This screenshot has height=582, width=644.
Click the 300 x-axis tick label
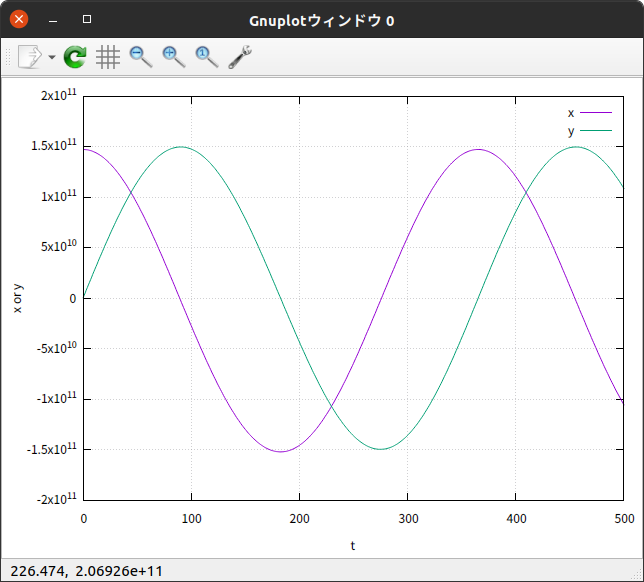[x=408, y=519]
